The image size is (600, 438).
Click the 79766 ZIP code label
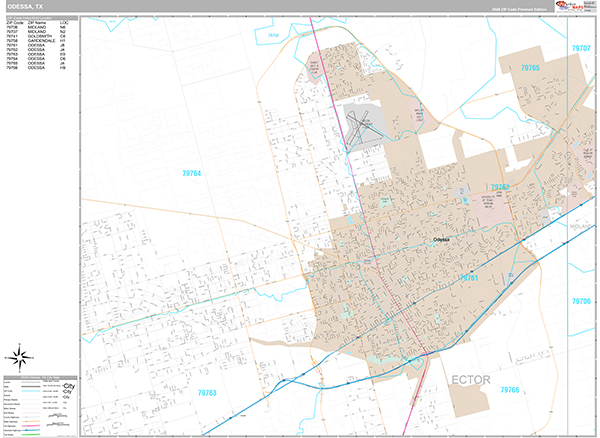pos(510,390)
